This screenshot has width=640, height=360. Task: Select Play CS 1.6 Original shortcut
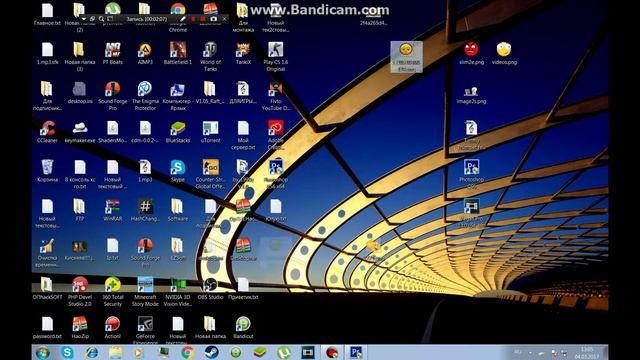tap(276, 56)
